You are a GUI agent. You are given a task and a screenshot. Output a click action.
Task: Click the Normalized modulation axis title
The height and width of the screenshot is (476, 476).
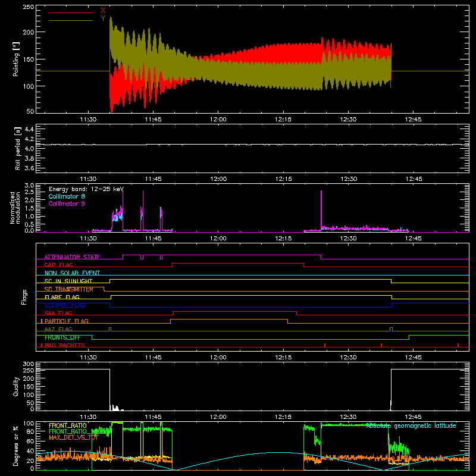click(x=15, y=208)
